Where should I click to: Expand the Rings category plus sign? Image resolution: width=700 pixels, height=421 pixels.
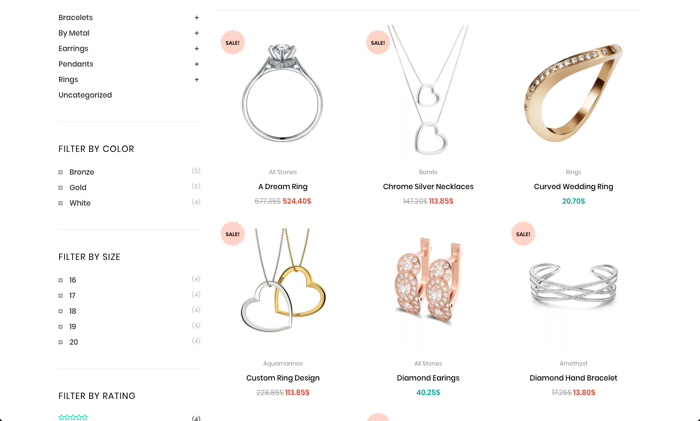pyautogui.click(x=196, y=79)
